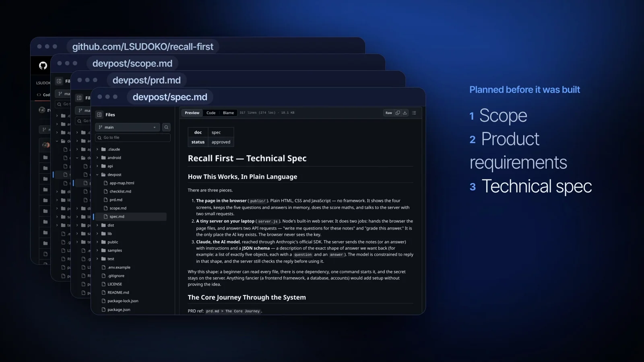Click github.com/LSUDOKO/recall-first address bar
644x362 pixels.
pos(143,47)
